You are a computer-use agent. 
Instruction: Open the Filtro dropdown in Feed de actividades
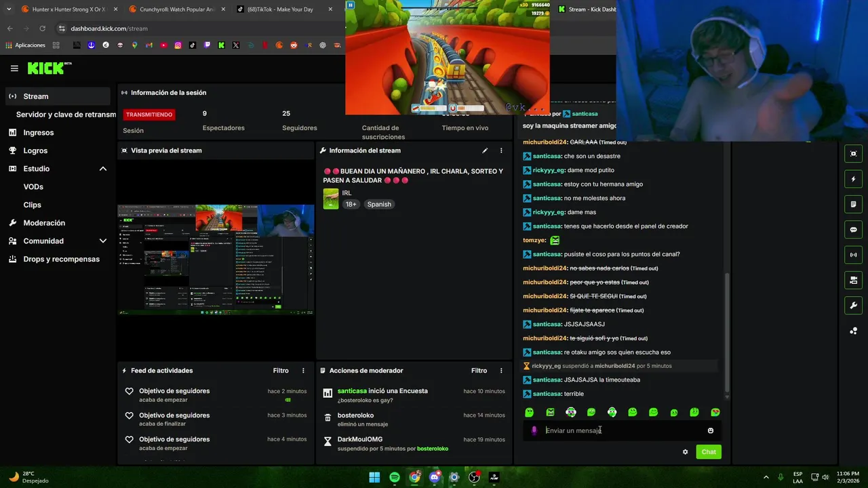281,371
